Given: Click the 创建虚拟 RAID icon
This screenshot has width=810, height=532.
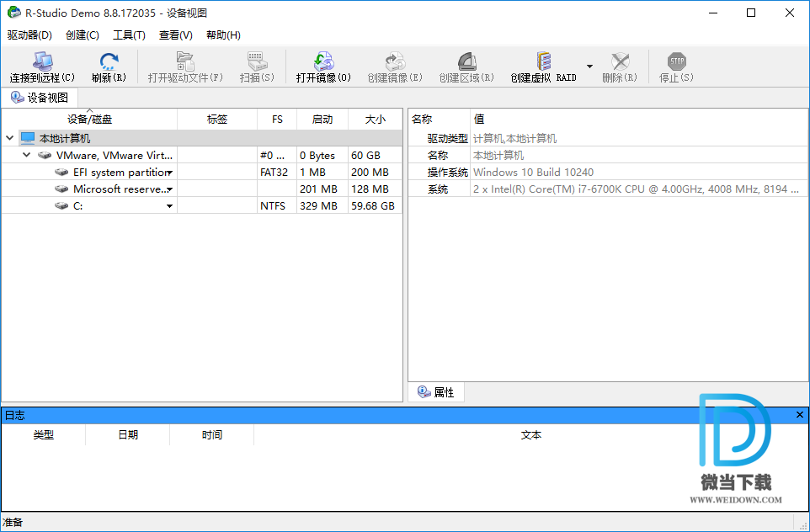Looking at the screenshot, I should coord(543,61).
